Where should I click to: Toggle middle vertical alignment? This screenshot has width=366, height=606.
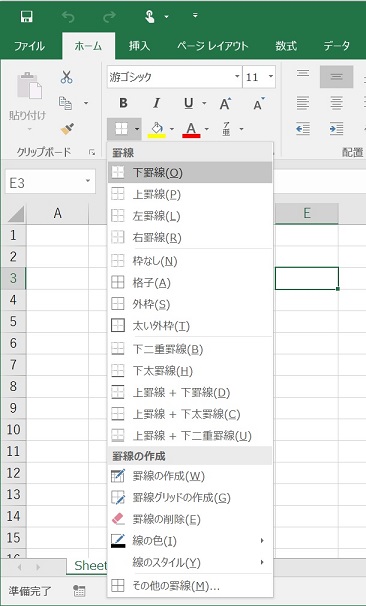coord(336,77)
